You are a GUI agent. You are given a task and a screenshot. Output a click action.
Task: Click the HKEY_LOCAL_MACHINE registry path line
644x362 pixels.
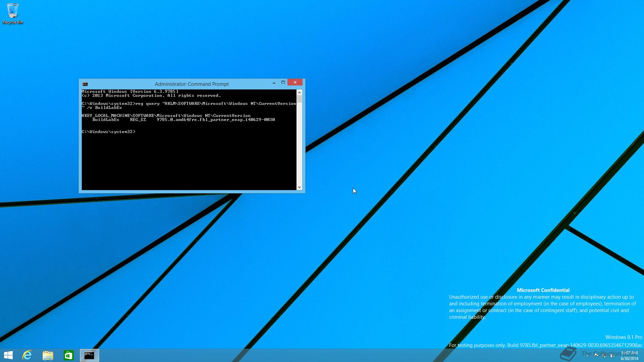[166, 116]
